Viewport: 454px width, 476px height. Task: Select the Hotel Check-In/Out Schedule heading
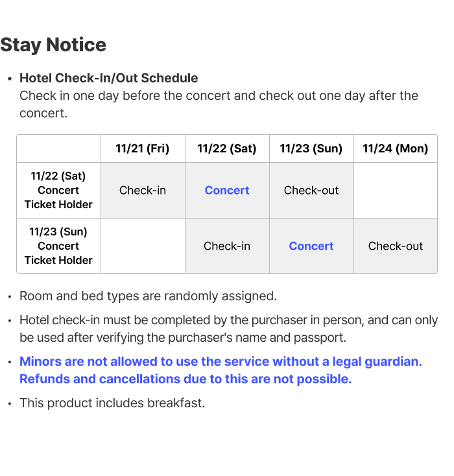click(109, 78)
